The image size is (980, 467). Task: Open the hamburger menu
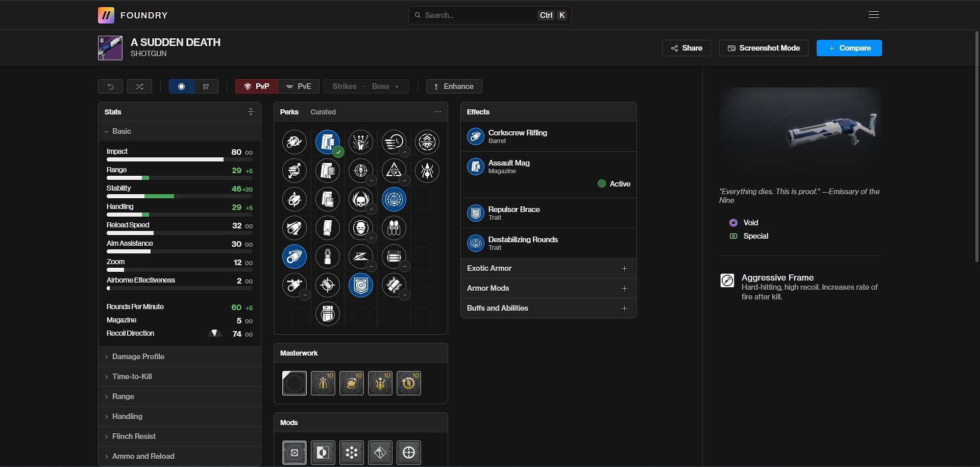(874, 15)
